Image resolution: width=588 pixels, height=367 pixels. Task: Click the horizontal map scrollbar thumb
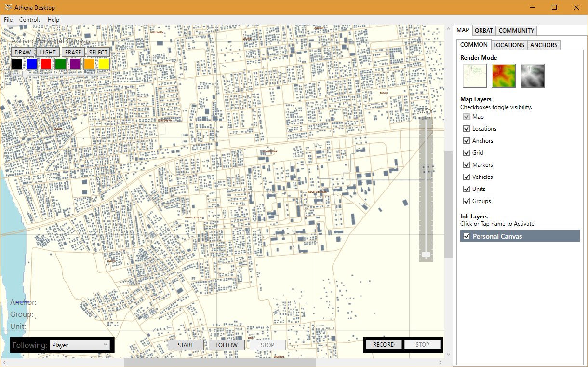[220, 362]
